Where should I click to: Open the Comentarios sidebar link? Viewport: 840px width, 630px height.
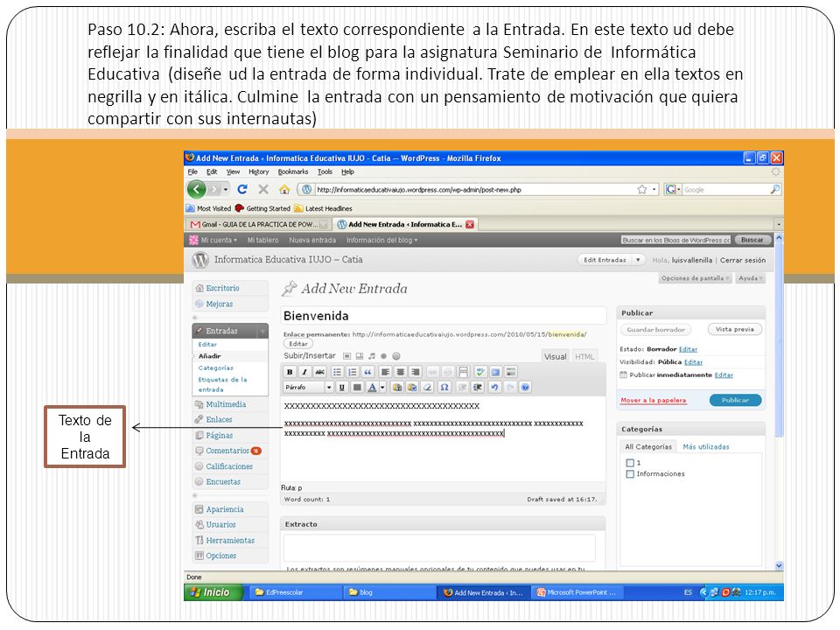[x=227, y=451]
